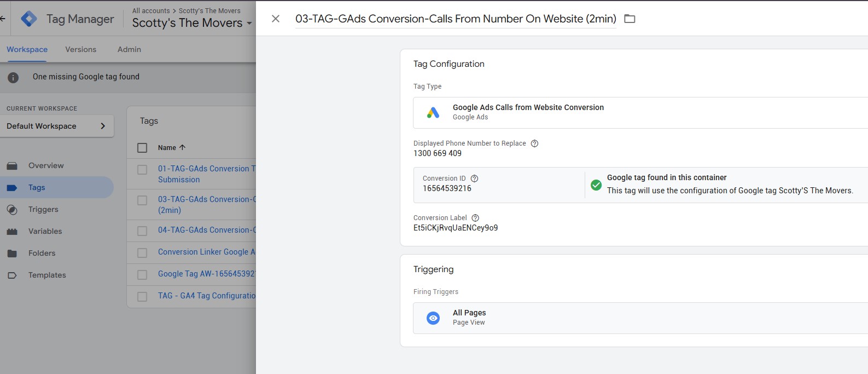Open Triggers in the sidebar

(43, 209)
